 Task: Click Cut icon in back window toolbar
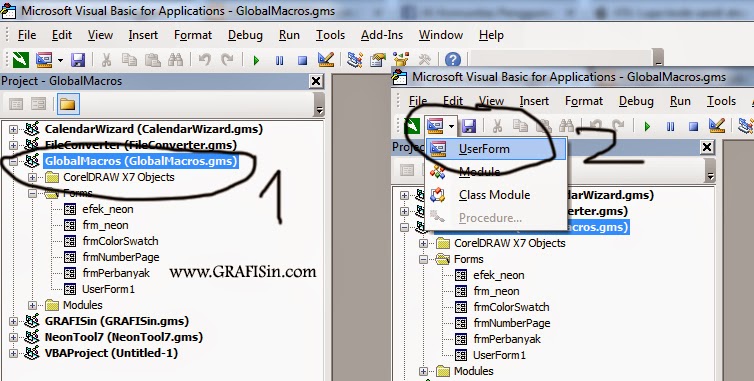[x=106, y=60]
